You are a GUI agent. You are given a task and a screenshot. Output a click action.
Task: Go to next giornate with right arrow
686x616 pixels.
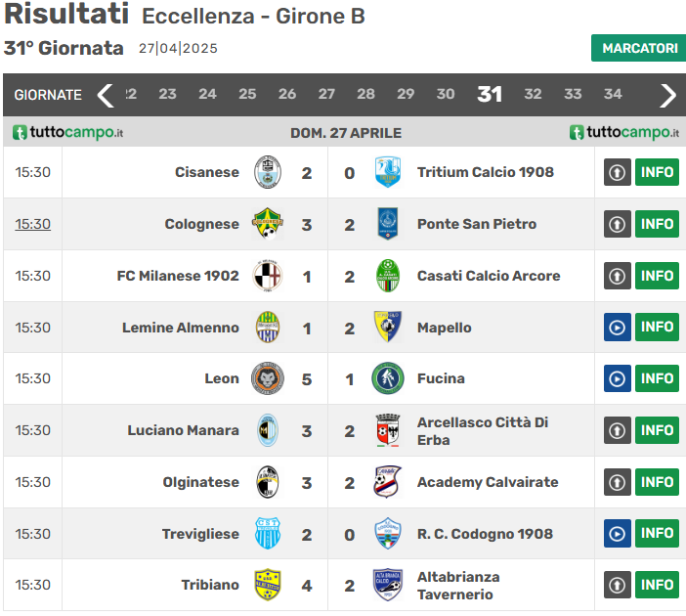pos(668,95)
